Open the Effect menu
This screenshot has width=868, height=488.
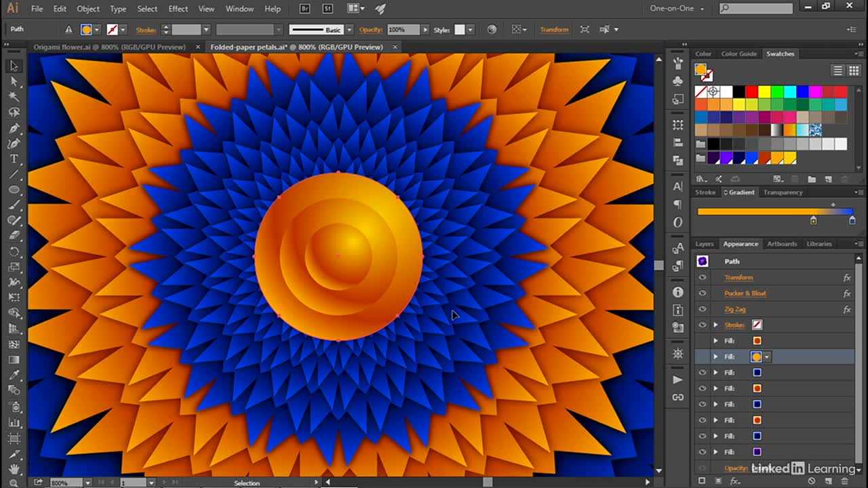click(178, 9)
